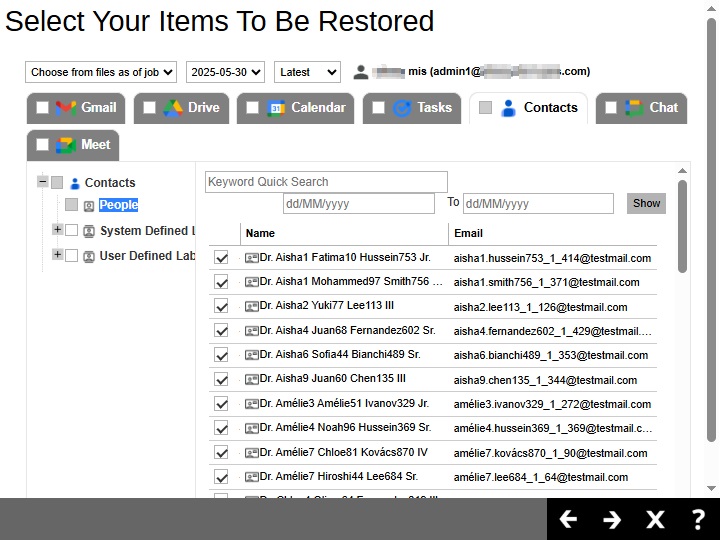Viewport: 720px width, 540px height.
Task: Toggle the Drive tab checkbox
Action: [x=149, y=108]
